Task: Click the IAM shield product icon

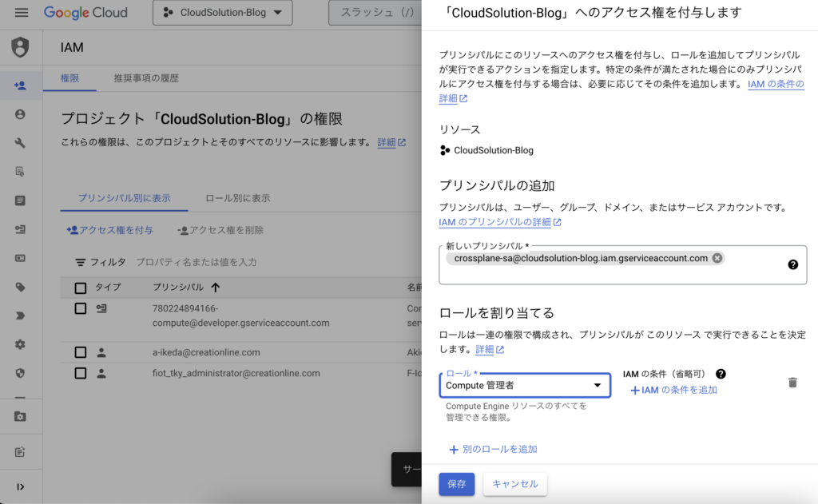Action: tap(20, 47)
